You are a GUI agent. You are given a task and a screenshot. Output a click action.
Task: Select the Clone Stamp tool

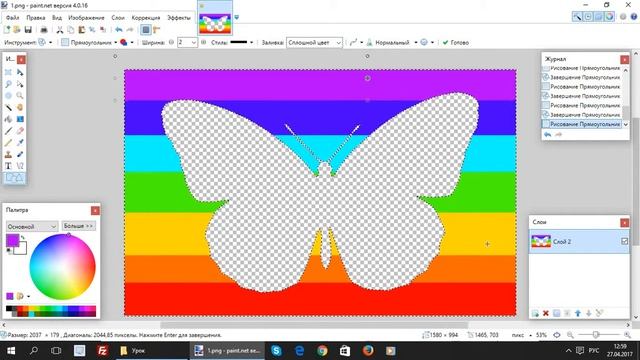pos(8,154)
